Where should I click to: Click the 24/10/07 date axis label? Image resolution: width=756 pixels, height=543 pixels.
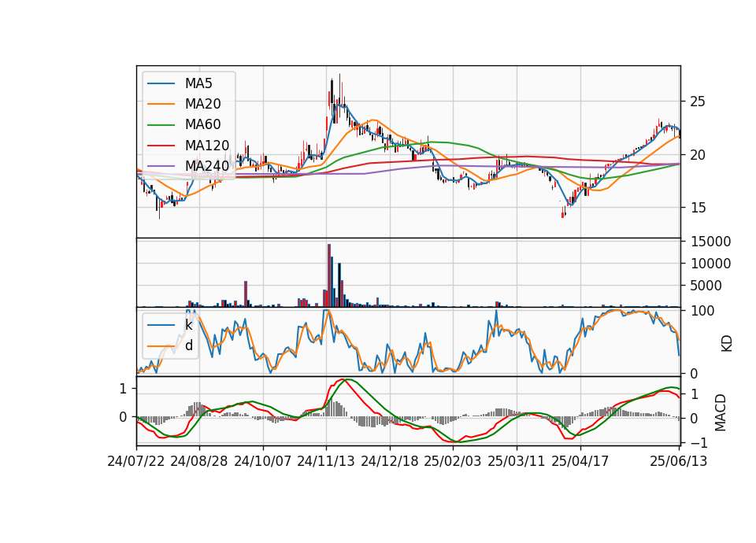pyautogui.click(x=263, y=462)
